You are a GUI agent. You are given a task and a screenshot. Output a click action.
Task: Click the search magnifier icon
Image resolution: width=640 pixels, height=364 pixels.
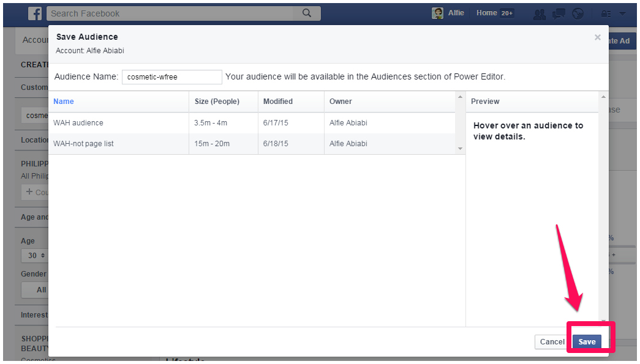click(x=307, y=13)
